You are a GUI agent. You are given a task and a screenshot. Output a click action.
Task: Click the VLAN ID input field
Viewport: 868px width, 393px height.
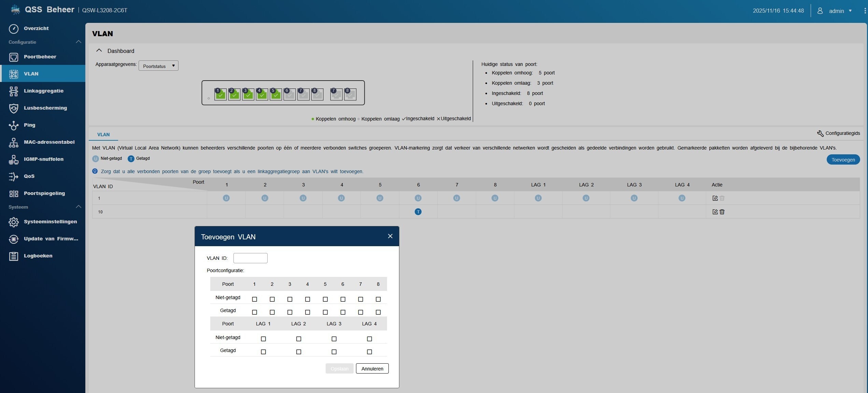tap(250, 258)
